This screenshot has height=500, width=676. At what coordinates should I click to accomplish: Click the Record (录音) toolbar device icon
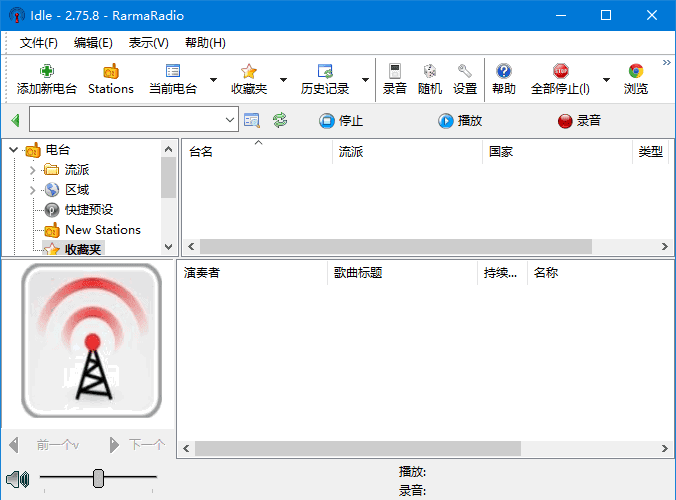coord(395,71)
